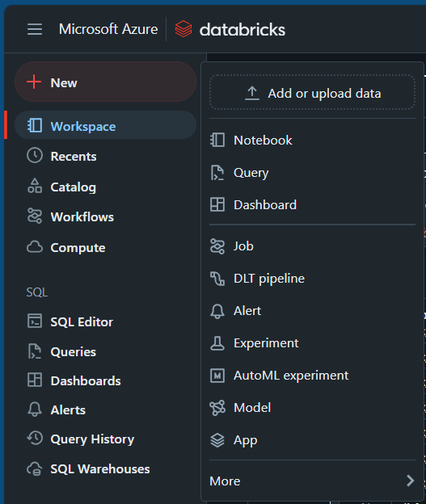Click the Workspace notebook icon in sidebar

35,125
